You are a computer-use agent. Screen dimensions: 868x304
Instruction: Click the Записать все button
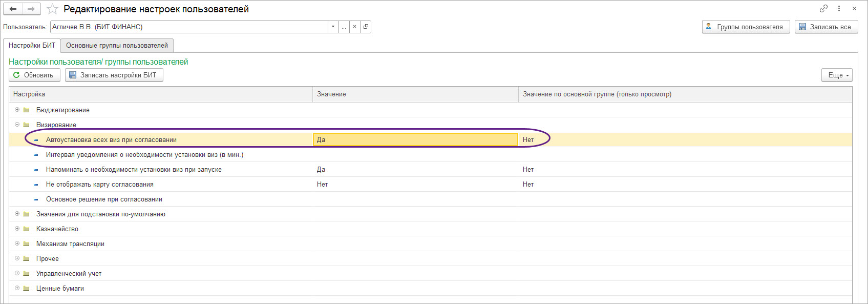(x=826, y=27)
